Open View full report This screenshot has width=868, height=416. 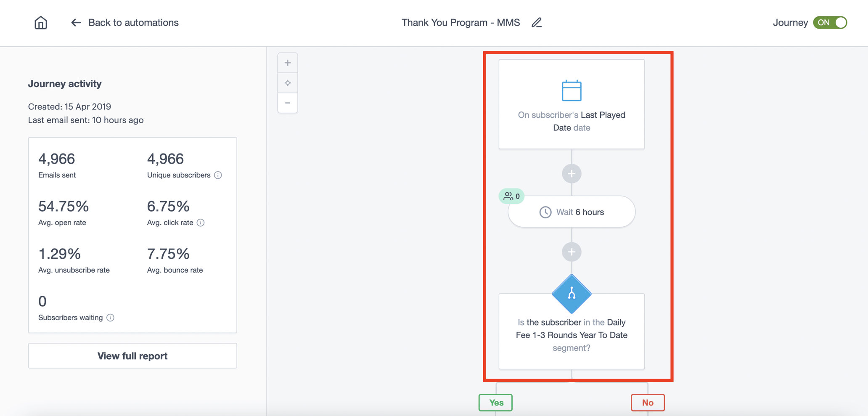(x=132, y=355)
